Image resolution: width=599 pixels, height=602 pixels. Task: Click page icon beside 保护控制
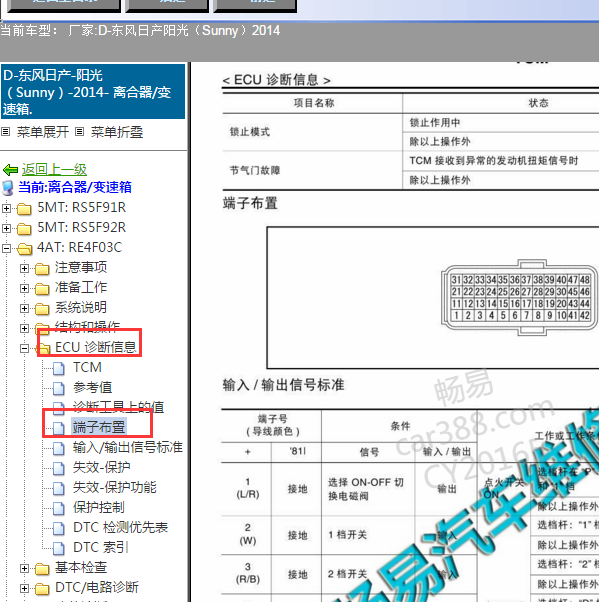pyautogui.click(x=59, y=508)
